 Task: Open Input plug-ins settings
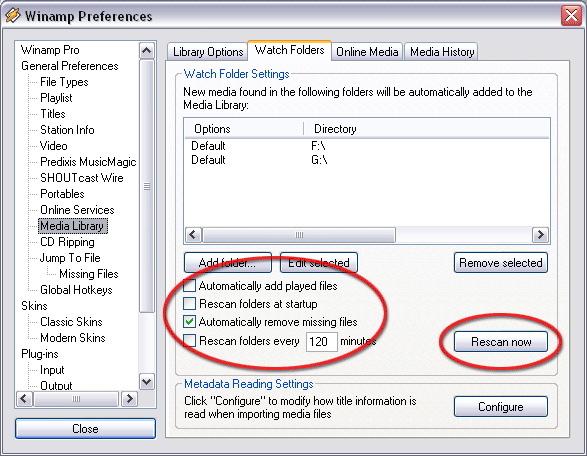(x=52, y=370)
